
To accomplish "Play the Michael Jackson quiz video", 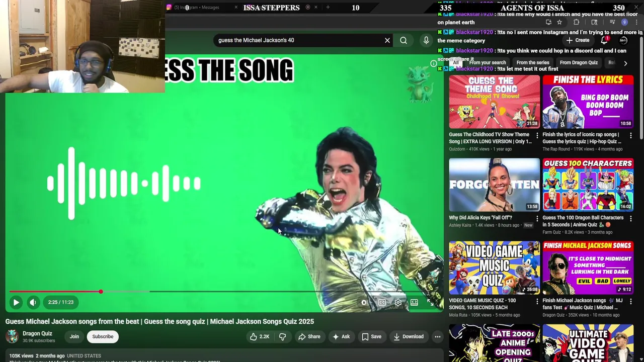I will [16, 302].
